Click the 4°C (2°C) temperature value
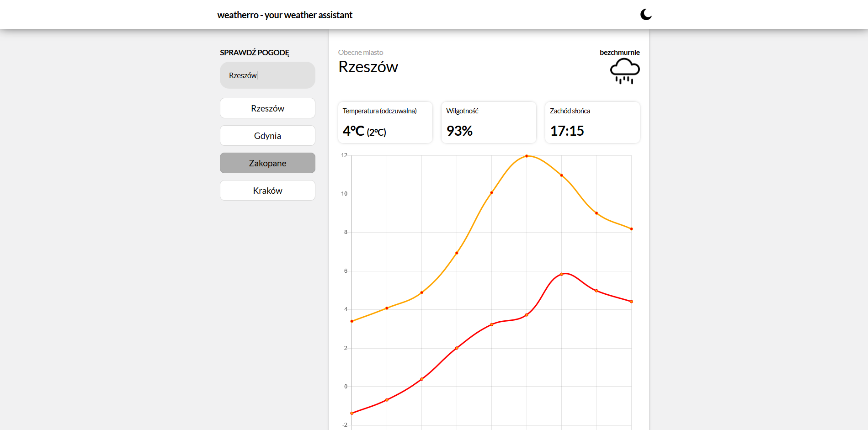 [364, 131]
